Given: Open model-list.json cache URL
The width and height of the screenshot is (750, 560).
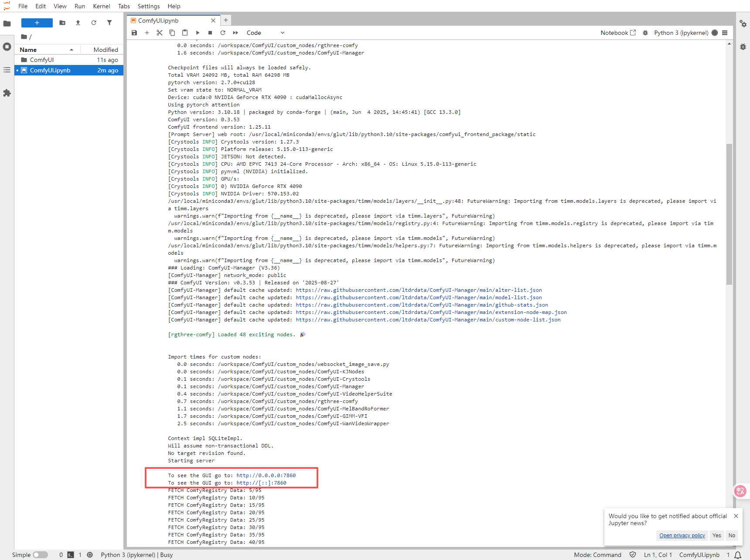Looking at the screenshot, I should 419,297.
